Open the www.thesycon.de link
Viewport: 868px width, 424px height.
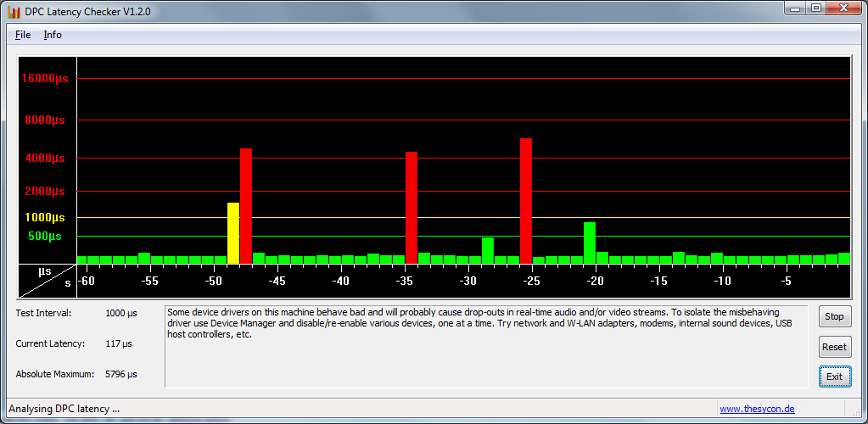pyautogui.click(x=758, y=409)
